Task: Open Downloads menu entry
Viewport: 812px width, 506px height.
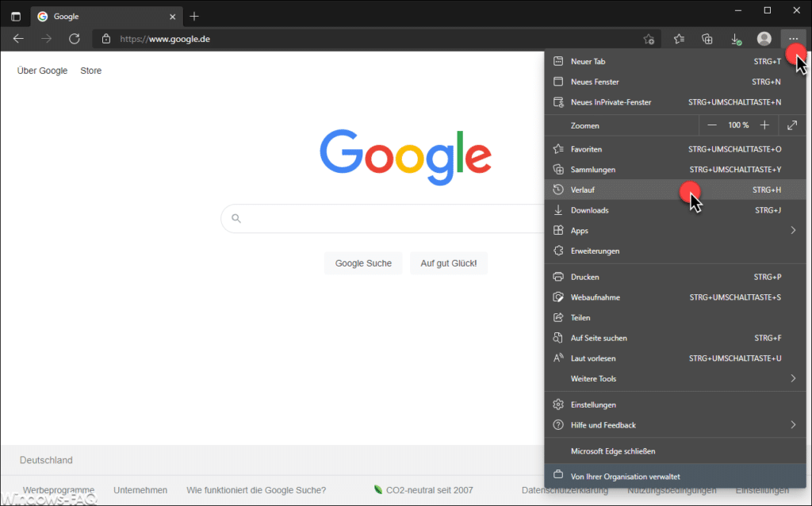Action: pos(676,210)
